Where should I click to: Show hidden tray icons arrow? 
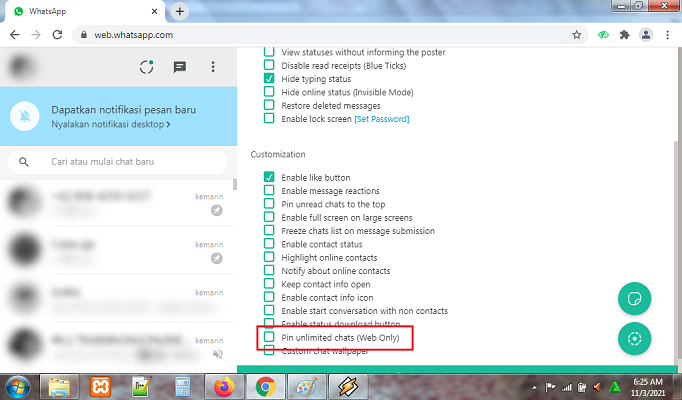pyautogui.click(x=535, y=387)
